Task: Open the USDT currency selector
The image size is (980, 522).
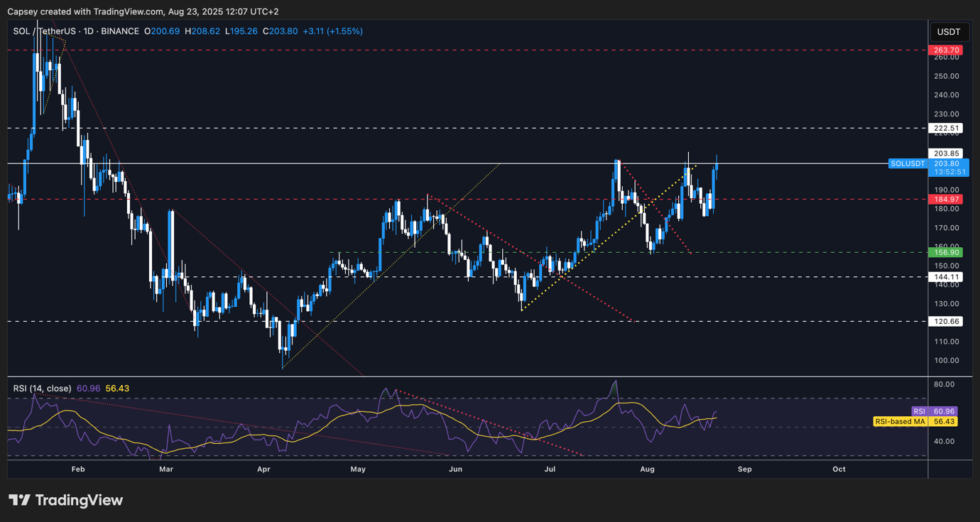Action: click(x=948, y=32)
